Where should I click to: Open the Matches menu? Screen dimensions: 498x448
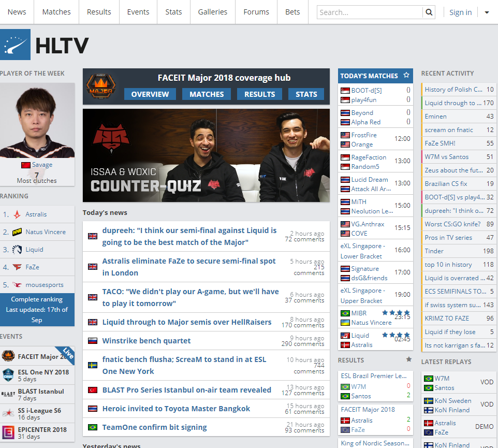point(56,12)
